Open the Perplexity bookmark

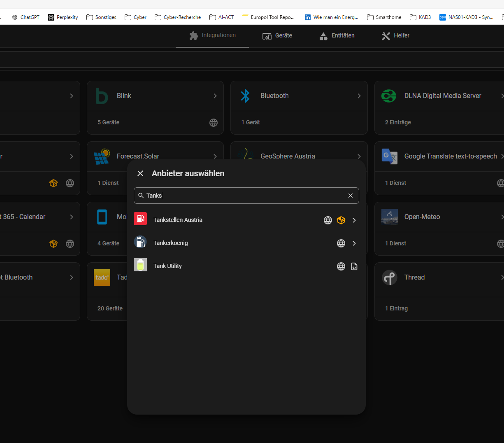tap(63, 17)
